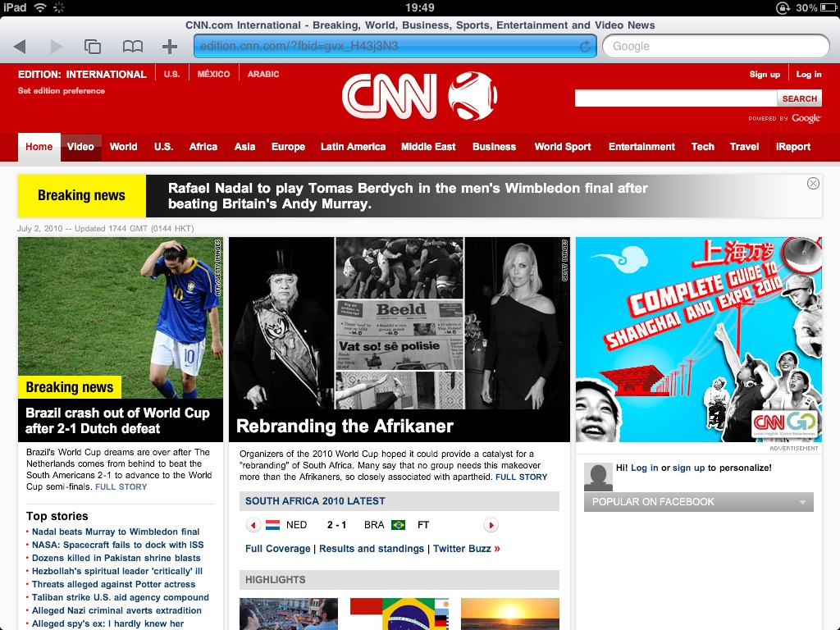Open 'NASA: Spacecraft fails to dock with ISS'
Image resolution: width=840 pixels, height=630 pixels.
(117, 545)
